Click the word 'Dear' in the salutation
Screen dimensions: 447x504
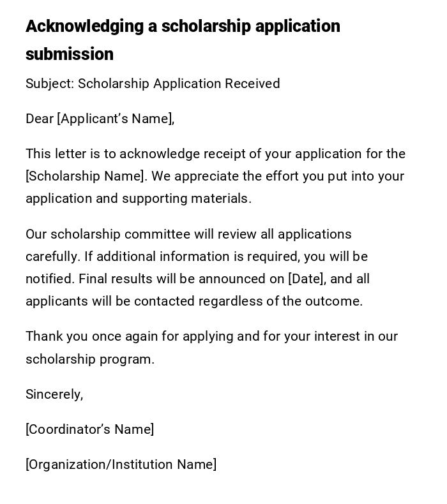(x=40, y=119)
